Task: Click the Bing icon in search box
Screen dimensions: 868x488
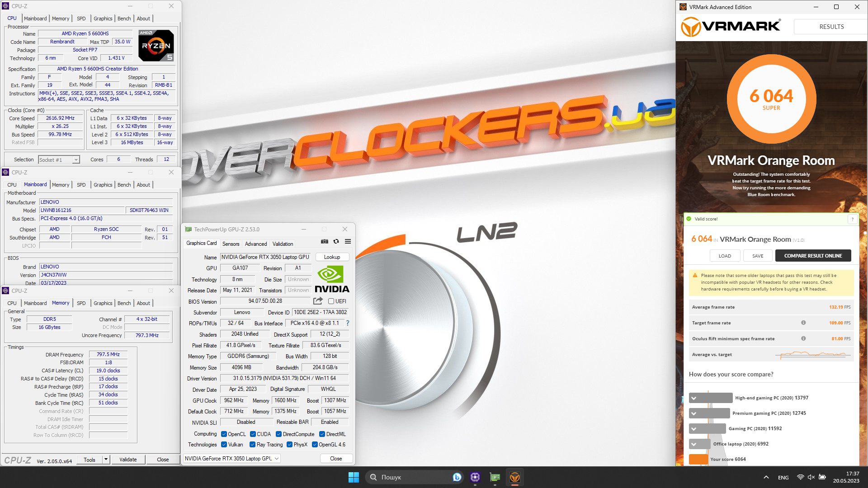Action: 457,477
